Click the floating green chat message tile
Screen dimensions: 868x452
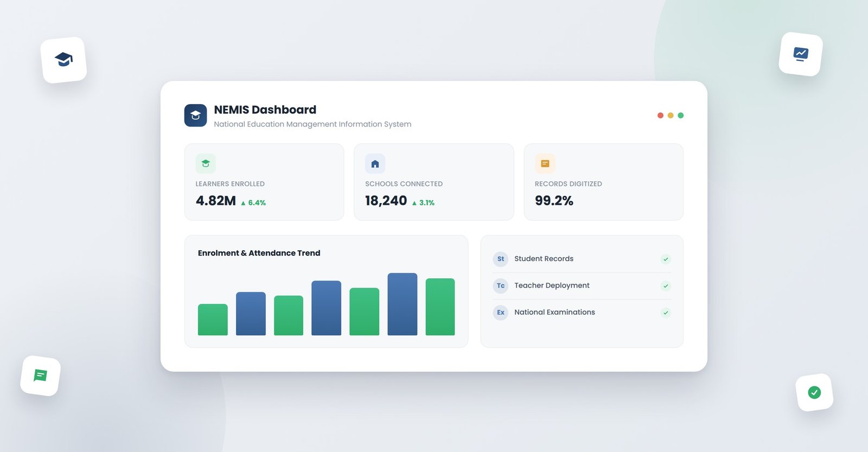coord(41,375)
